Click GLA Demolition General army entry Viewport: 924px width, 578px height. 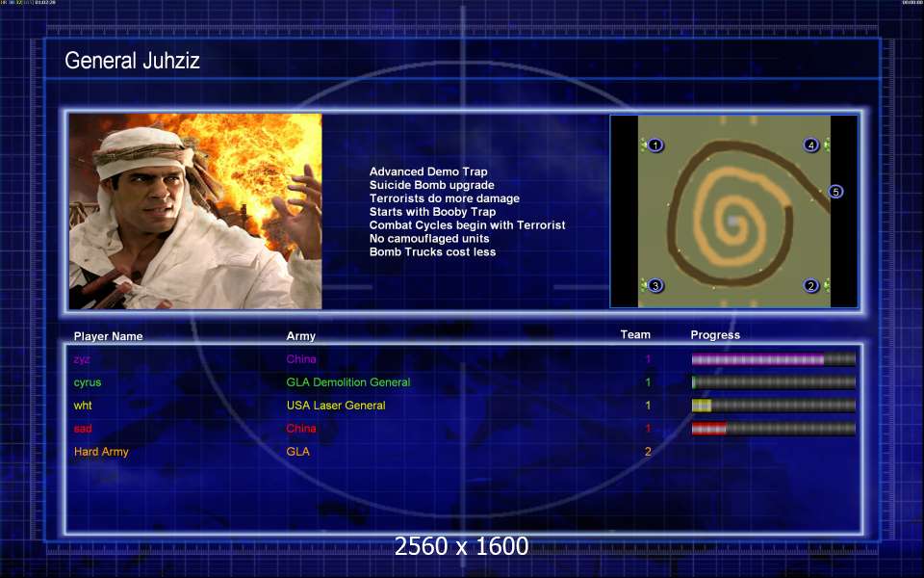click(348, 382)
